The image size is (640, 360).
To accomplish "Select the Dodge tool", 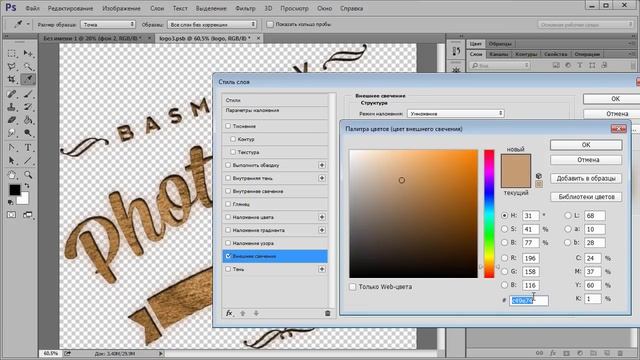I will point(28,133).
